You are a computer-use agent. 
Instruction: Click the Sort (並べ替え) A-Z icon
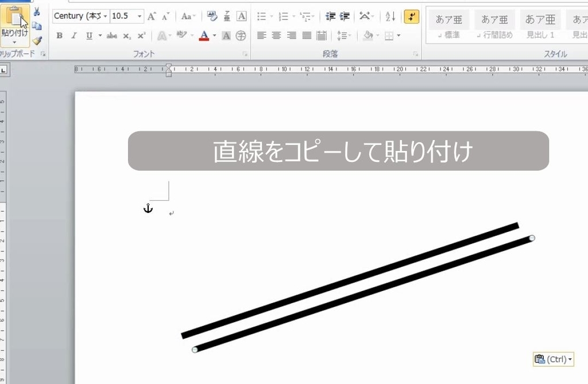click(x=390, y=17)
